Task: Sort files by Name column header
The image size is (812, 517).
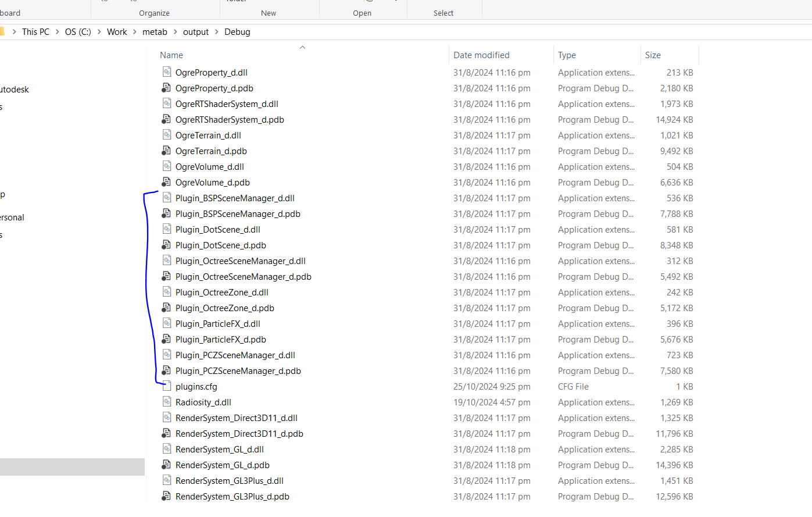Action: 171,55
